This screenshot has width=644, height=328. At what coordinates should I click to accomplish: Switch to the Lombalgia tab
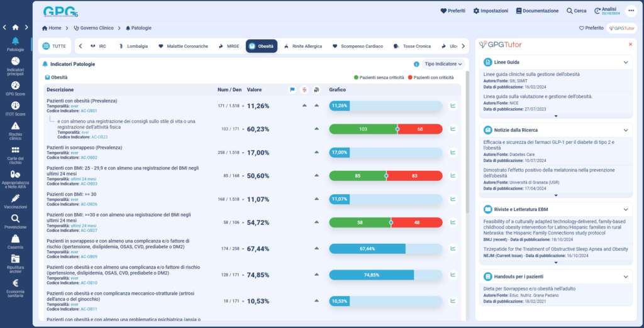click(133, 46)
